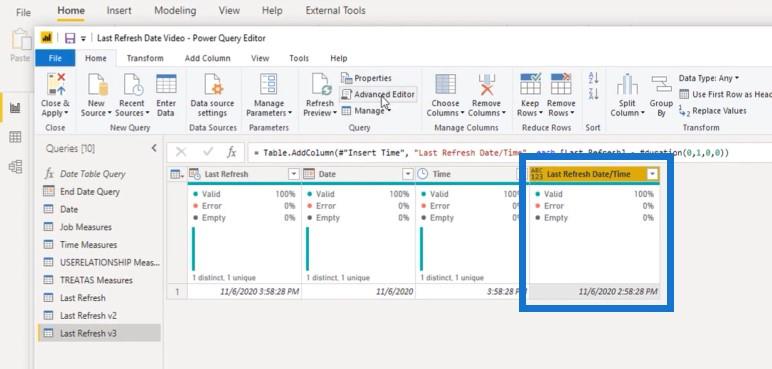Open the New Source icon
Image resolution: width=772 pixels, height=369 pixels.
click(97, 84)
